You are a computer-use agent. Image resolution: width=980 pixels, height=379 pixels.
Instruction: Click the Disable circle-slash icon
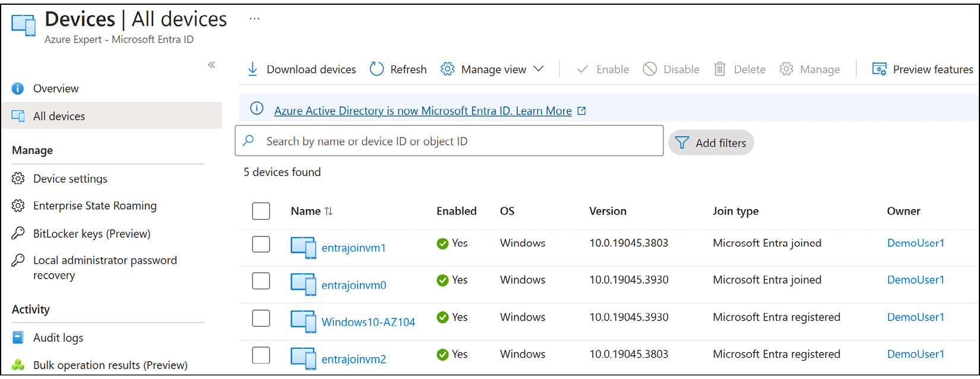[x=650, y=69]
